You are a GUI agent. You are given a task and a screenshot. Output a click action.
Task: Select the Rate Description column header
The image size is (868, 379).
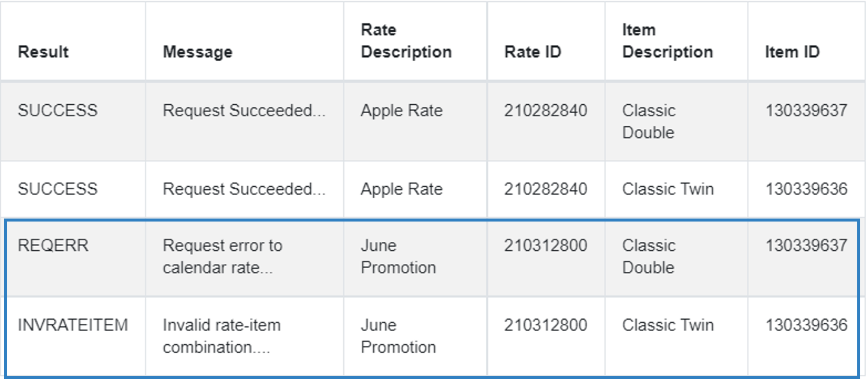[x=406, y=41]
